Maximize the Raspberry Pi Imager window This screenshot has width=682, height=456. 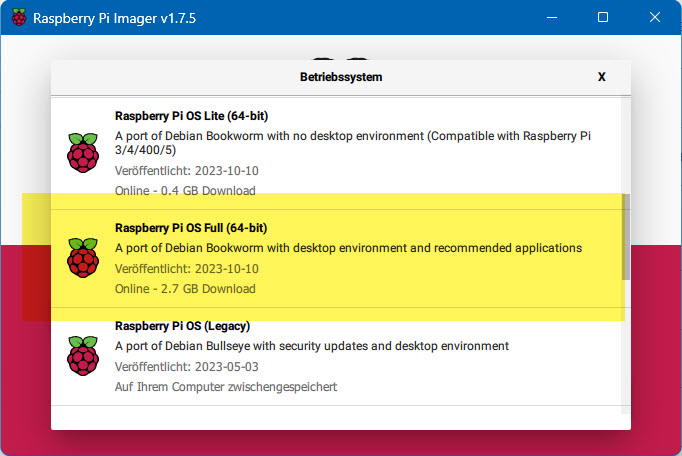click(x=603, y=17)
